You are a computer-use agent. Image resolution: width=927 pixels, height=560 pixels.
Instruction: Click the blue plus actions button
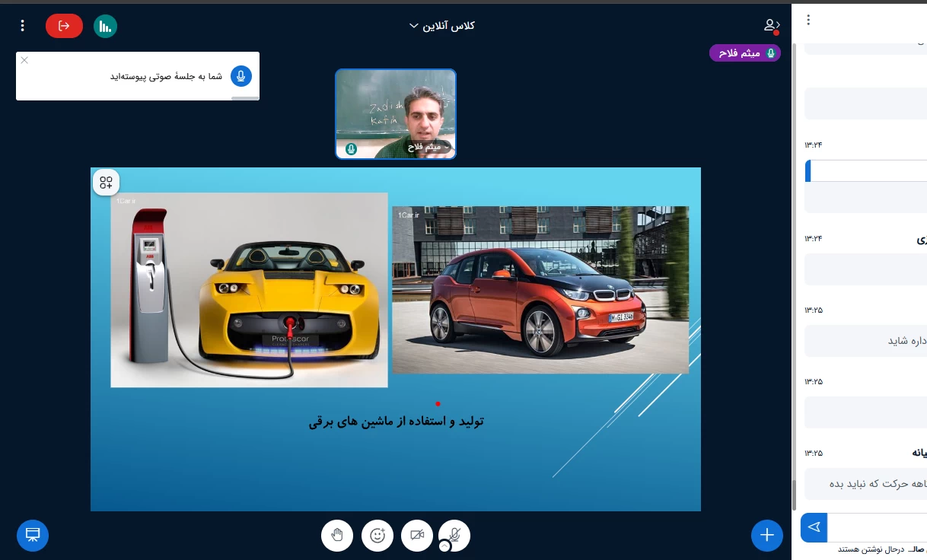tap(766, 536)
